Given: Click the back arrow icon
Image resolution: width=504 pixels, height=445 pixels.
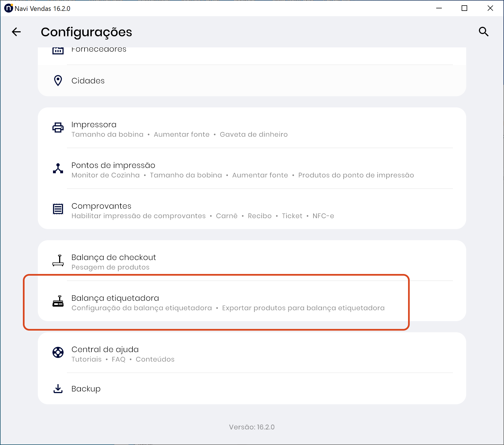Looking at the screenshot, I should (16, 32).
